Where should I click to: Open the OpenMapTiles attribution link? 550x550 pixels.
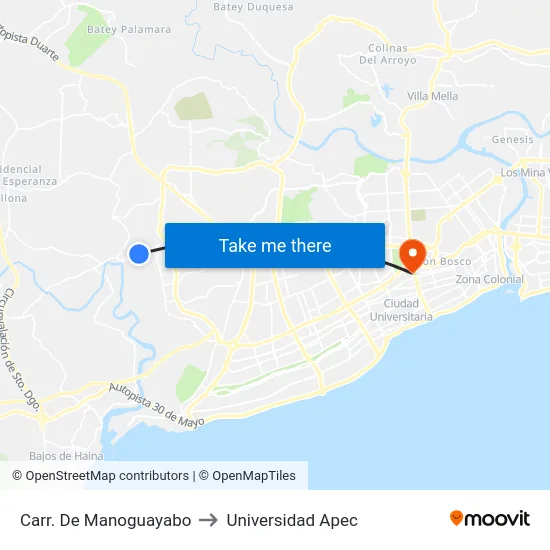[247, 476]
